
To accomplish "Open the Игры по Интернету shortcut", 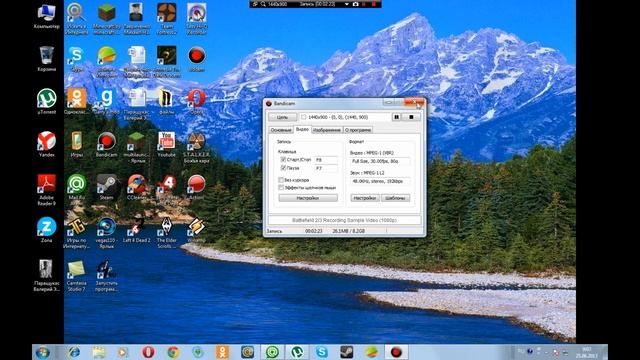I will pos(76,233).
